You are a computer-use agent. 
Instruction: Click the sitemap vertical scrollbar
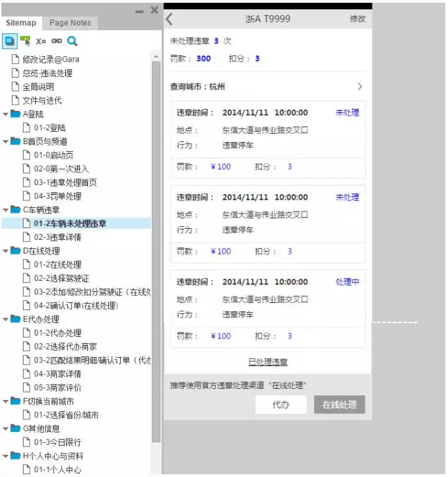[x=156, y=252]
